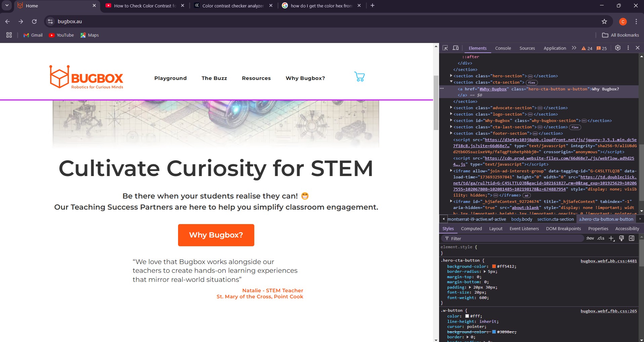Click the #fff color swatch in .w-button
644x342 pixels.
click(467, 316)
